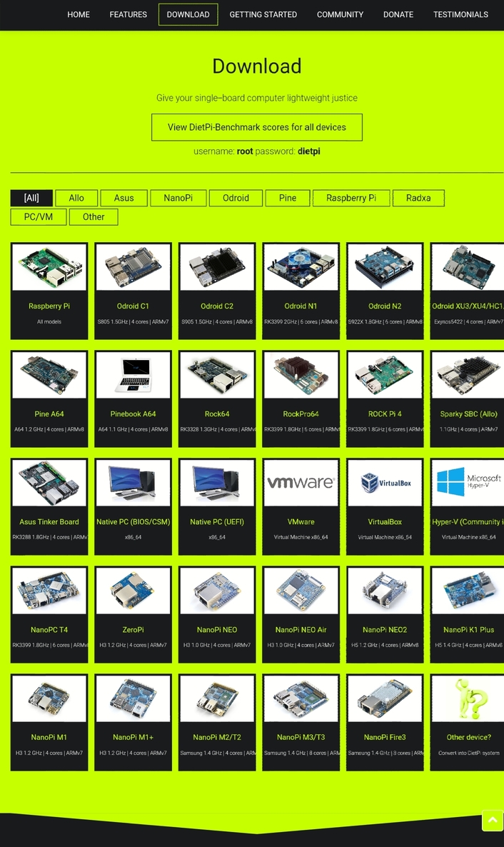Filter devices by Raspberry Pi

point(351,198)
